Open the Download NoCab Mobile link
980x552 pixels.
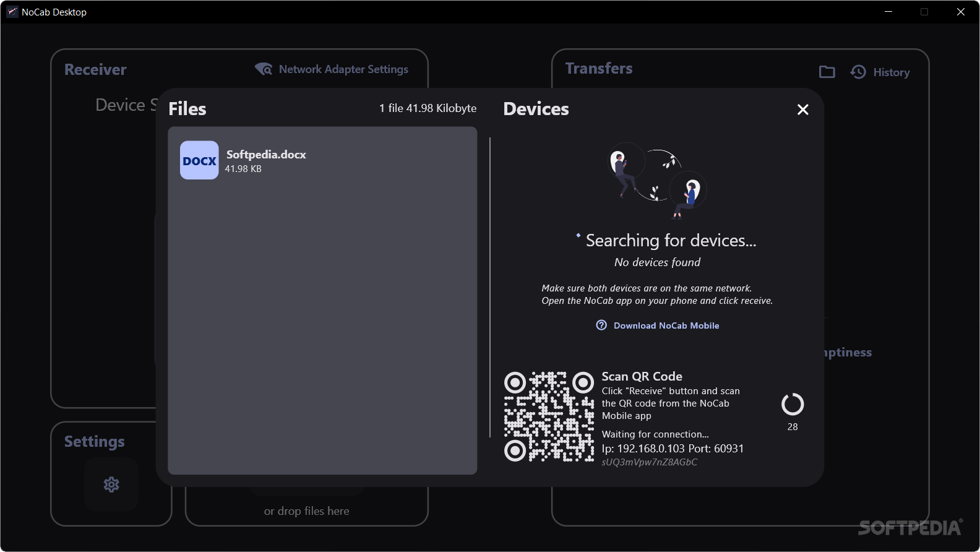[x=666, y=326]
